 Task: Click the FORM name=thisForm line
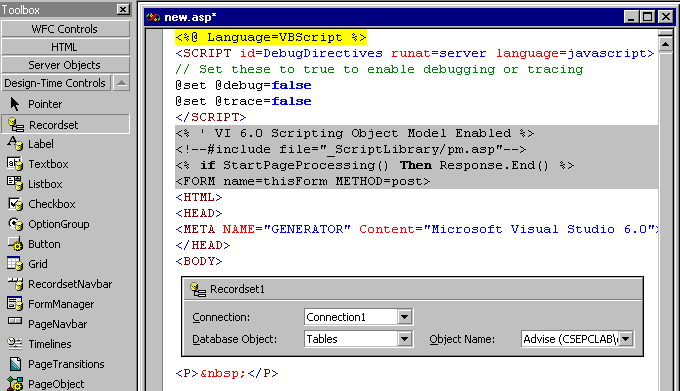[303, 181]
